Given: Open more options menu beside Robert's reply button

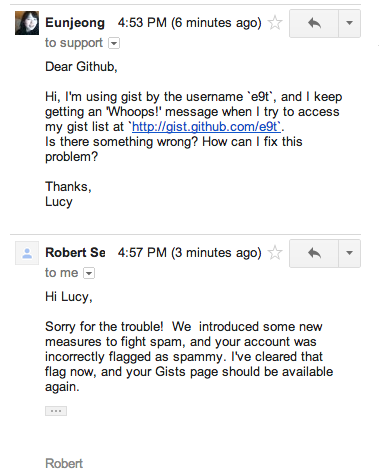Looking at the screenshot, I should (349, 253).
